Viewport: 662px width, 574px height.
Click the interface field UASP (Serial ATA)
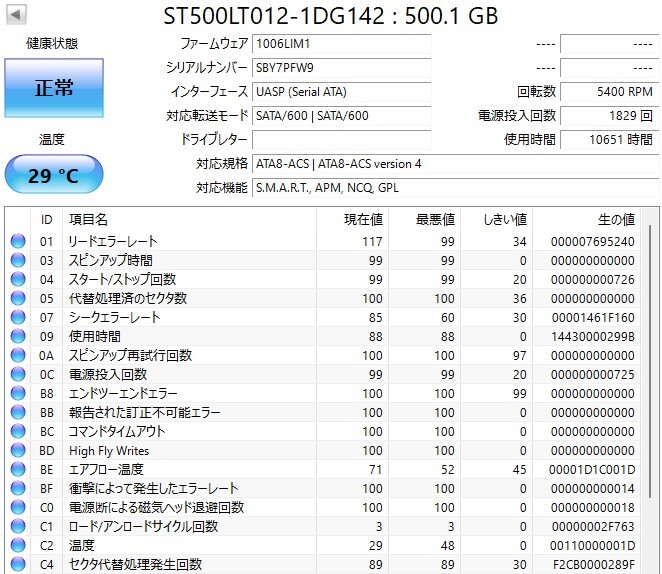click(342, 92)
